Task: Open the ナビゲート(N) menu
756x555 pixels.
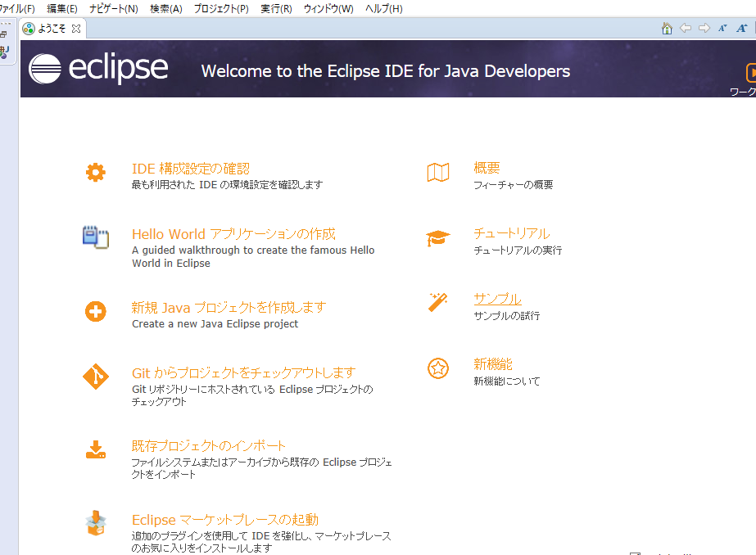Action: point(113,9)
